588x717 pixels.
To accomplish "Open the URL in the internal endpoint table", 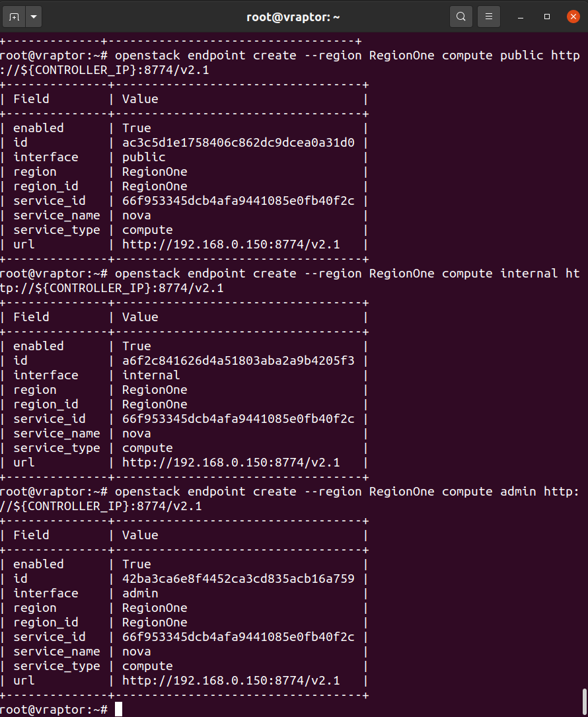I will point(231,463).
